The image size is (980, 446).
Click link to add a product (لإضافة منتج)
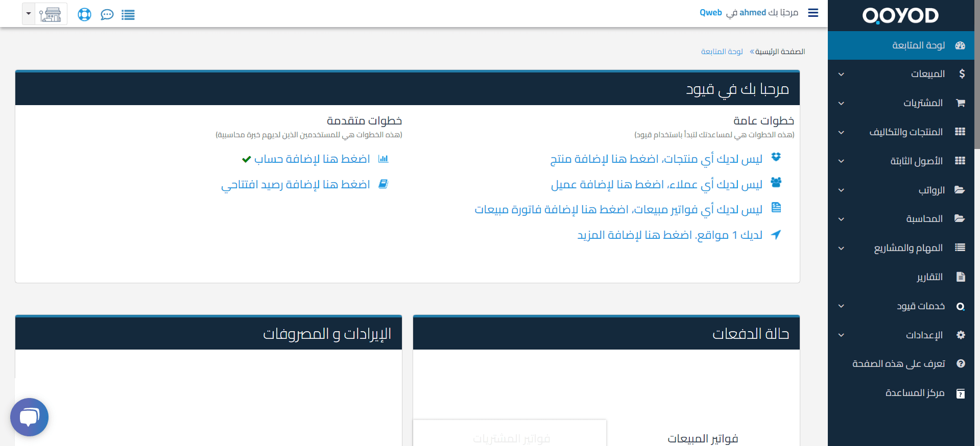(x=656, y=159)
